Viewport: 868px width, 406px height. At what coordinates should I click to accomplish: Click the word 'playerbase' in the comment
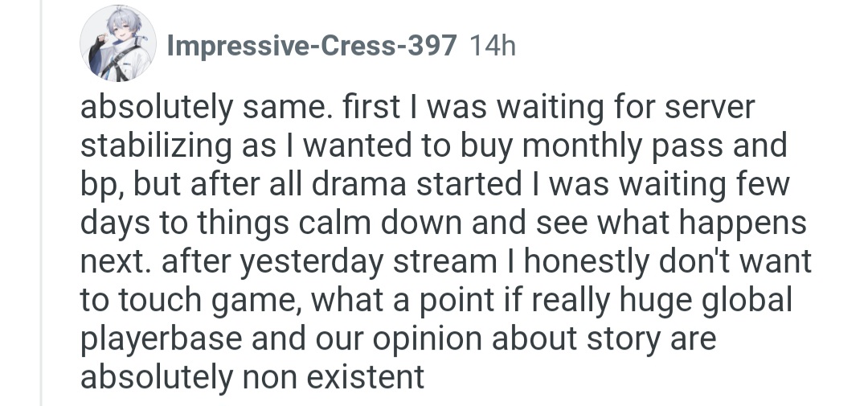162,338
